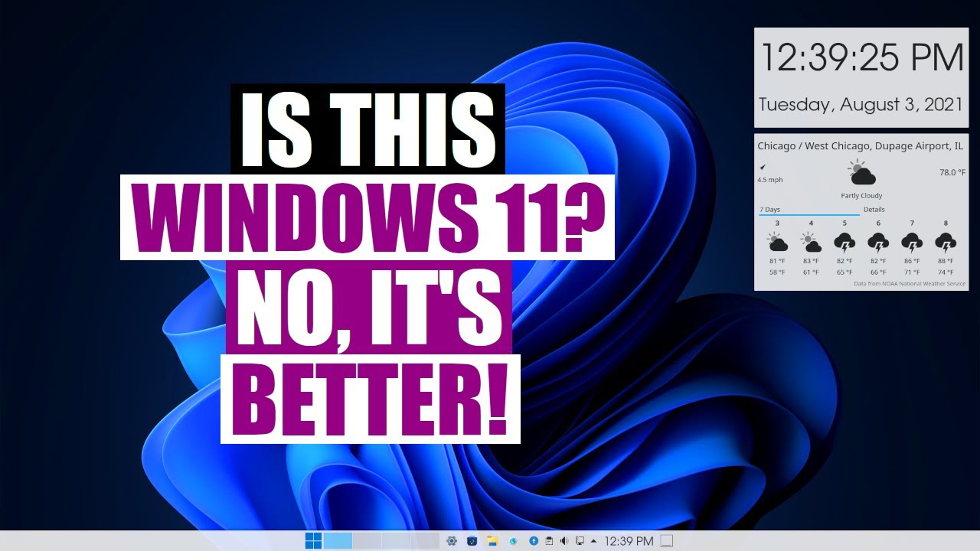The width and height of the screenshot is (980, 551).
Task: Switch to third virtual desktop in pager
Action: pyautogui.click(x=396, y=541)
